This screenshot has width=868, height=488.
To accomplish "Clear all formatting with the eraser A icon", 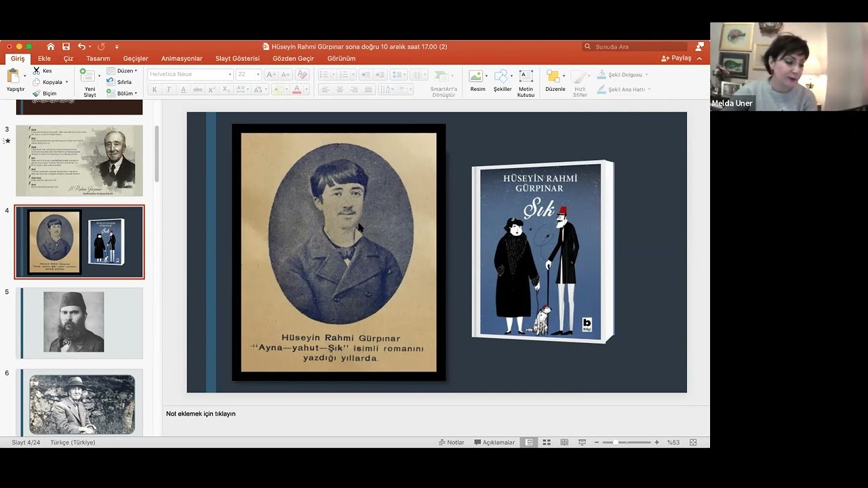I will point(302,75).
